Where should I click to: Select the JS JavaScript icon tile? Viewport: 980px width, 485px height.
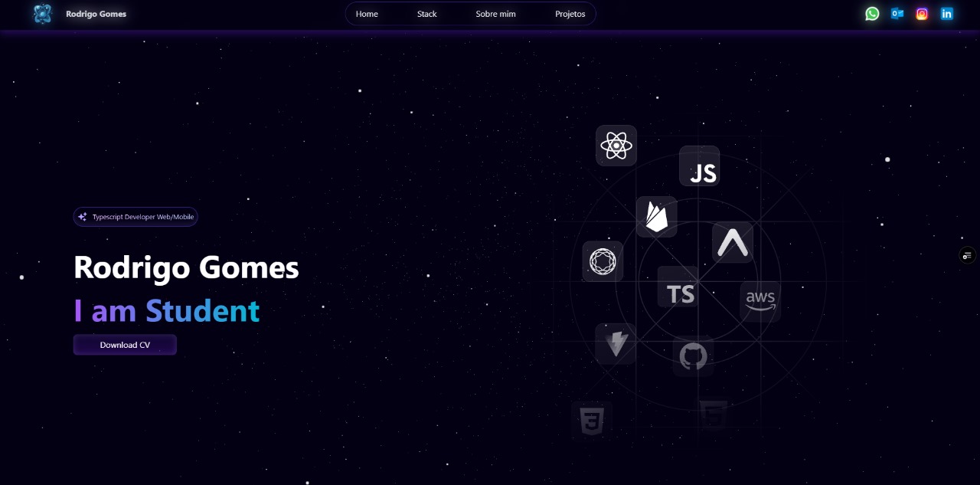click(700, 166)
